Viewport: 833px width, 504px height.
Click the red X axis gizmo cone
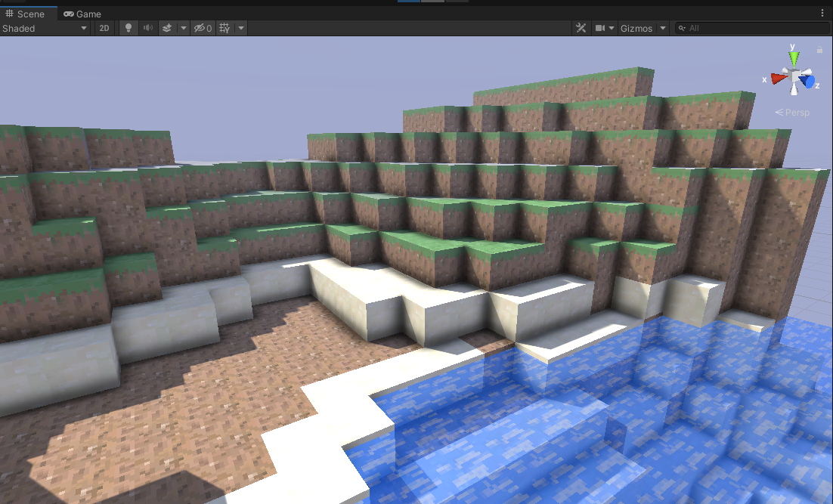click(x=779, y=79)
